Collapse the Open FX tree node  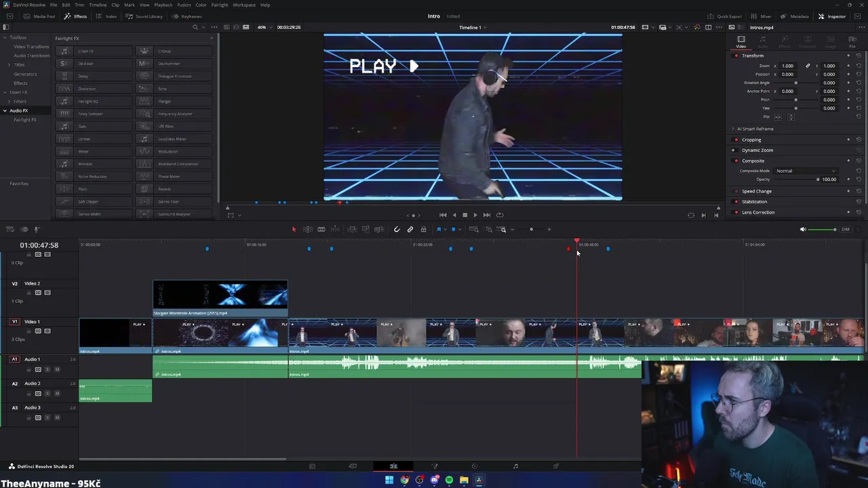click(5, 92)
